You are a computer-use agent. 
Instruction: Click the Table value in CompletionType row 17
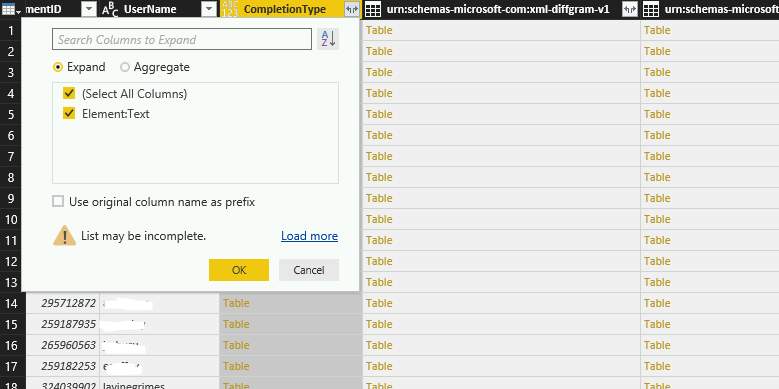[x=236, y=366]
